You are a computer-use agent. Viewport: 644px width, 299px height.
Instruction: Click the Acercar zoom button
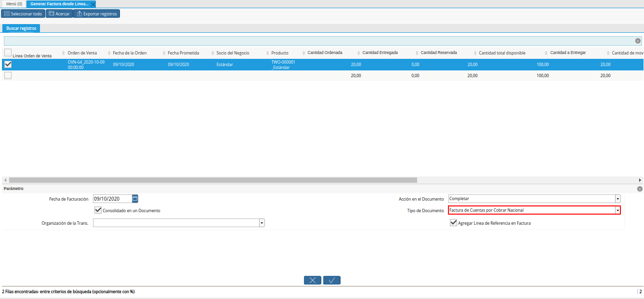click(59, 14)
